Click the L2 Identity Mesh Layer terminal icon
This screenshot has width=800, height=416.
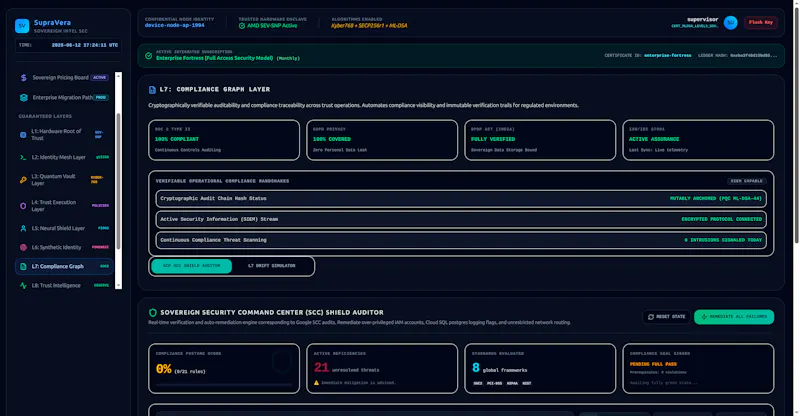pos(23,157)
